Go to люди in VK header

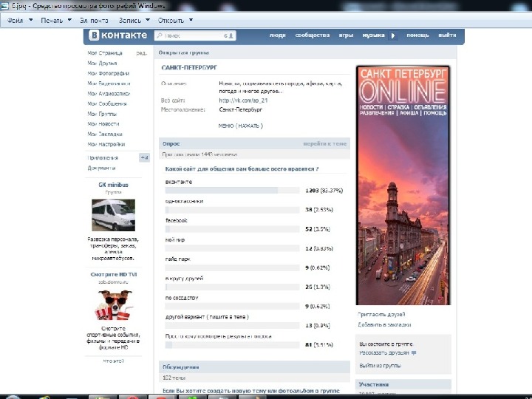pyautogui.click(x=277, y=35)
